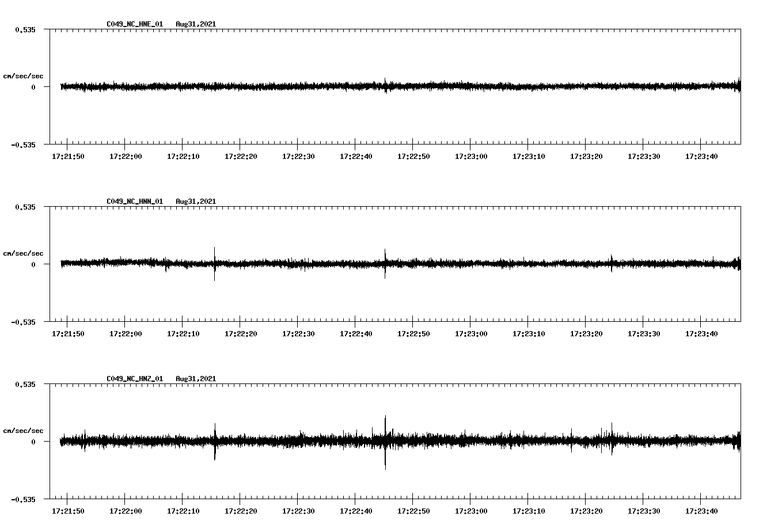Click 17:23:10 time label under HNN plot
The width and height of the screenshot is (782, 532).
529,333
